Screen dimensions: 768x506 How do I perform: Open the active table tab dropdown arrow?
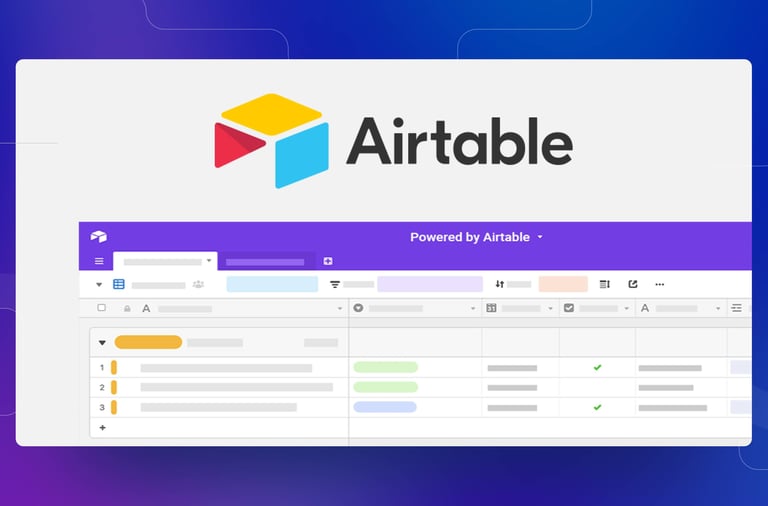tap(209, 261)
